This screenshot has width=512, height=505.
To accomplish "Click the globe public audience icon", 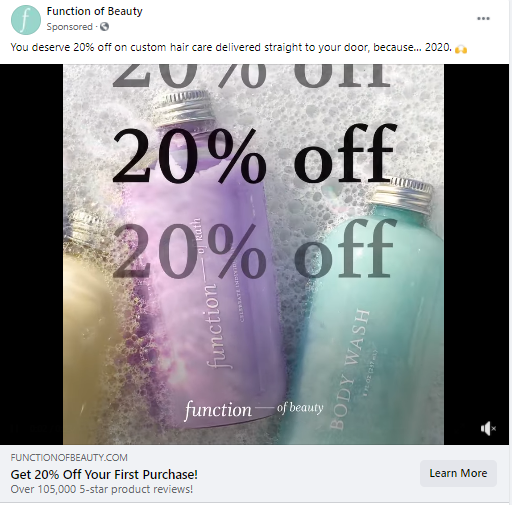I will click(x=104, y=27).
